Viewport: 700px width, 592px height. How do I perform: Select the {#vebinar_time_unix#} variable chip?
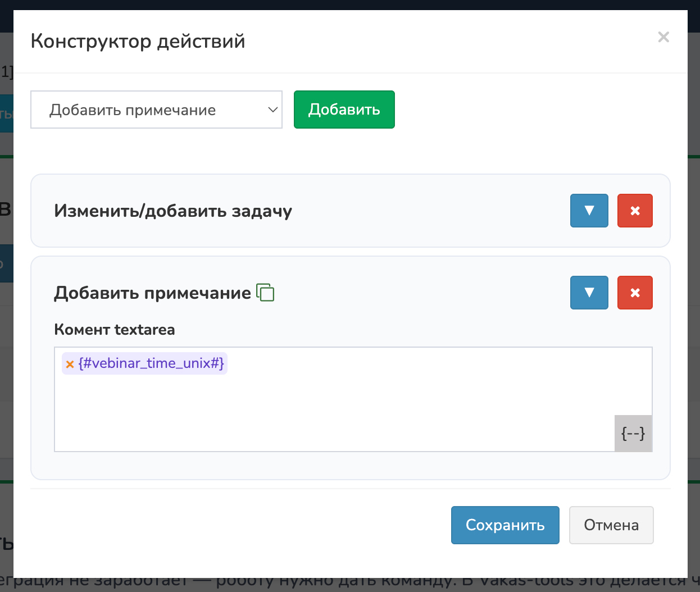tap(151, 363)
